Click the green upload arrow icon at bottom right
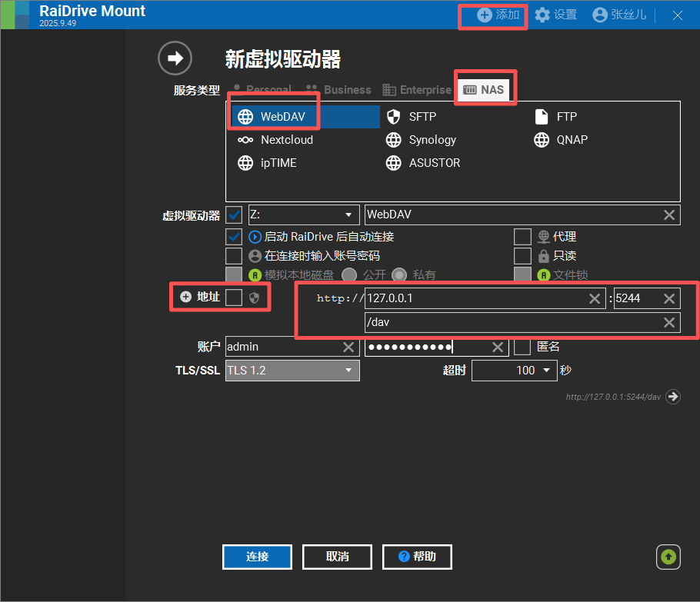 tap(668, 557)
